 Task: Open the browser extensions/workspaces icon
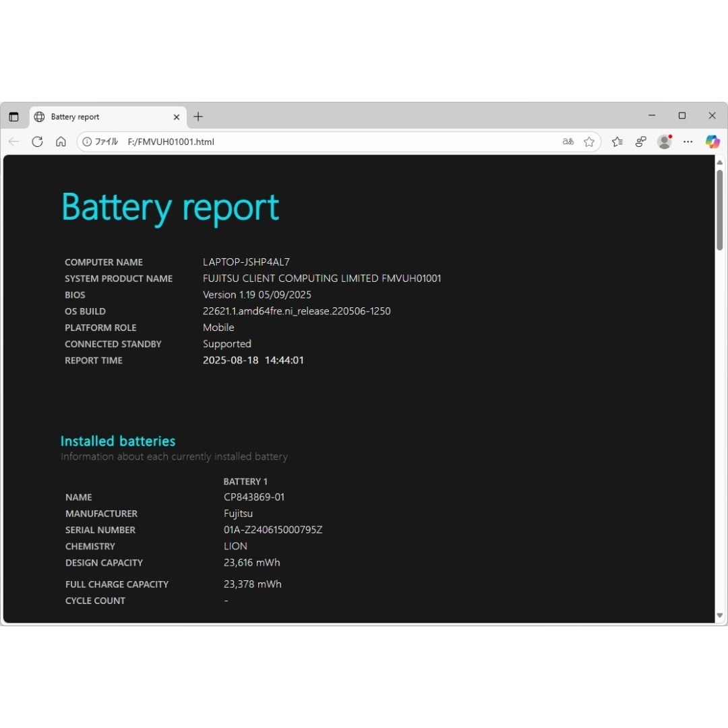[641, 142]
